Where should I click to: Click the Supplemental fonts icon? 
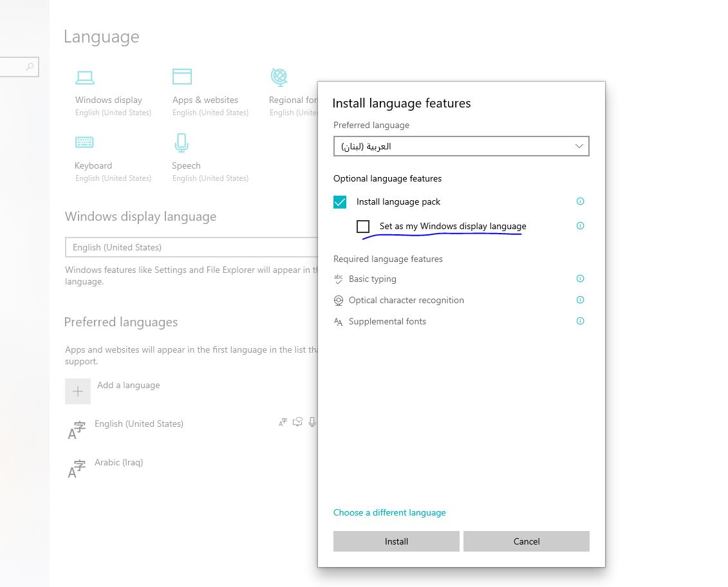tap(339, 322)
